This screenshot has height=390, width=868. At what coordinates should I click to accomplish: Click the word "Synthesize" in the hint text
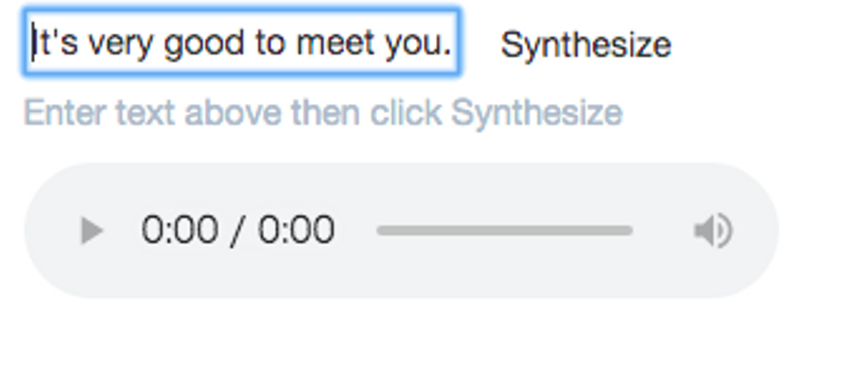click(536, 113)
